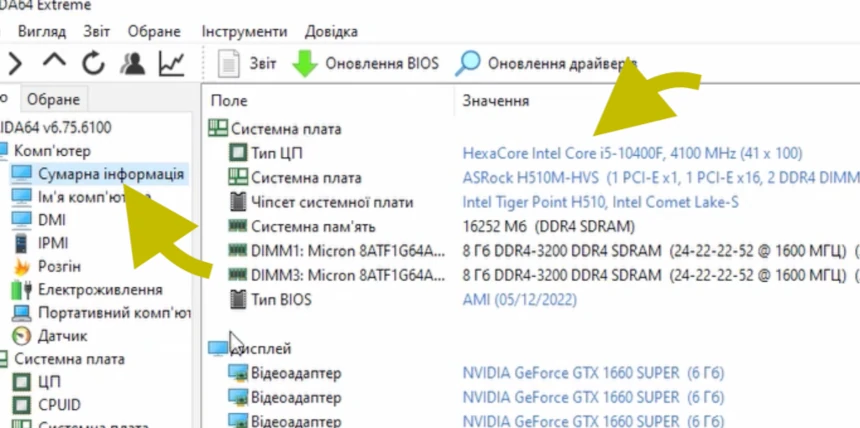The height and width of the screenshot is (428, 860).
Task: Click the DIMM3: Micron field
Action: click(348, 275)
